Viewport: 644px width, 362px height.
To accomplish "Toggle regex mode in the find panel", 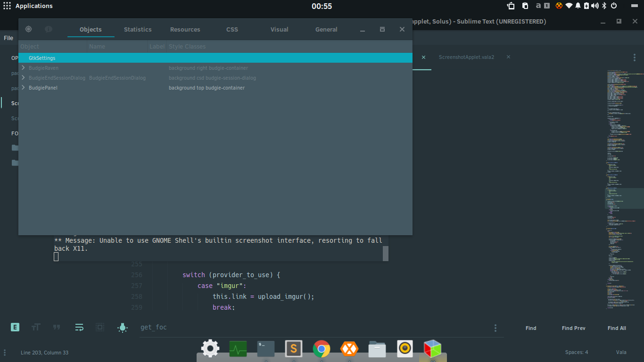I will pyautogui.click(x=15, y=327).
